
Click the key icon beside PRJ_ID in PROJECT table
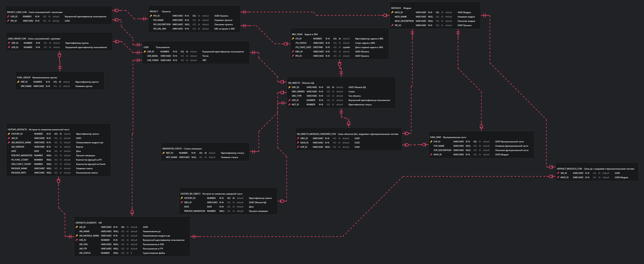pos(151,16)
